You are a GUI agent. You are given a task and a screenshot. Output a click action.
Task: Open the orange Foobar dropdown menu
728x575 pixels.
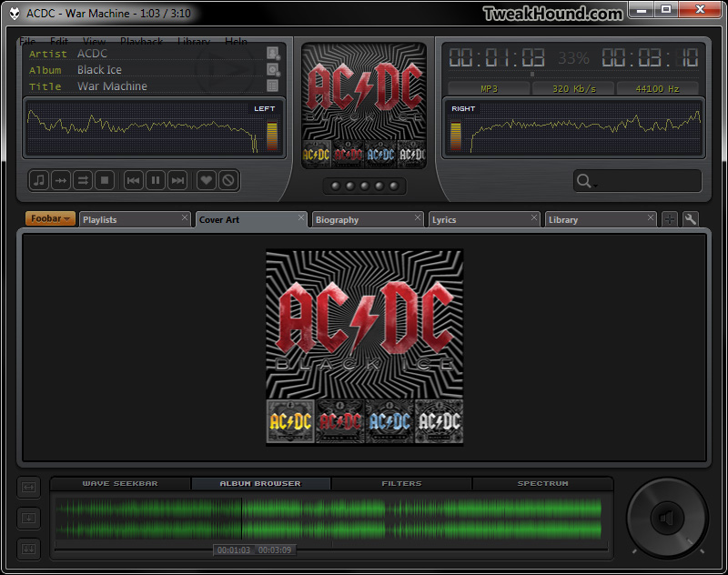tap(50, 218)
